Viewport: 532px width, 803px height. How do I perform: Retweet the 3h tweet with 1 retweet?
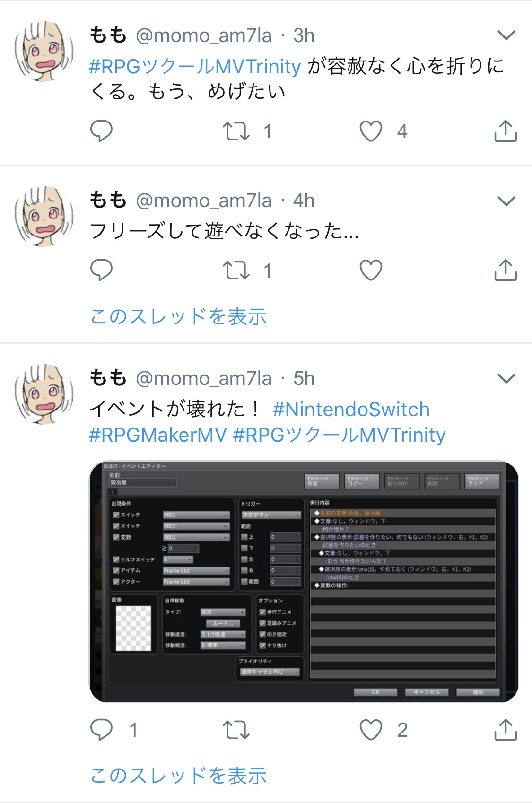(236, 131)
